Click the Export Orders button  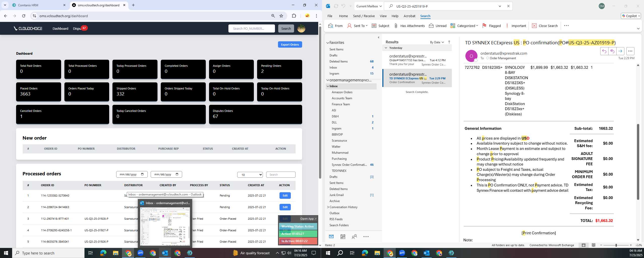point(290,45)
